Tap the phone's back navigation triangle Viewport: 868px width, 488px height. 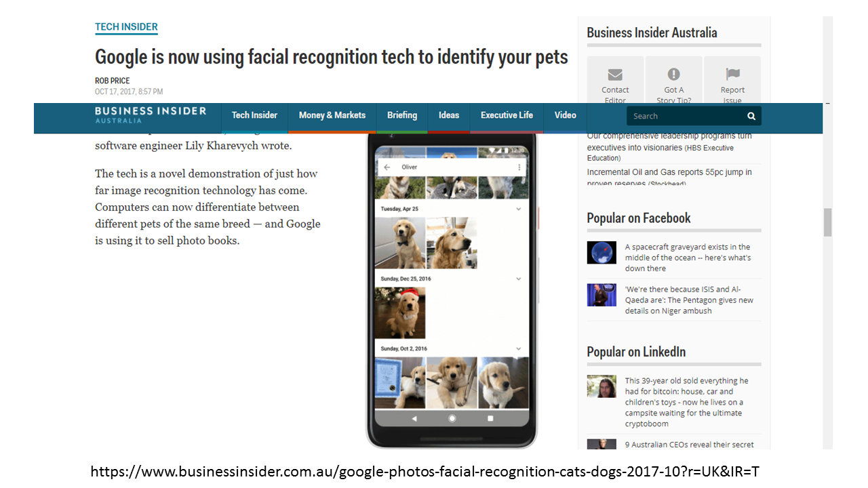[414, 419]
